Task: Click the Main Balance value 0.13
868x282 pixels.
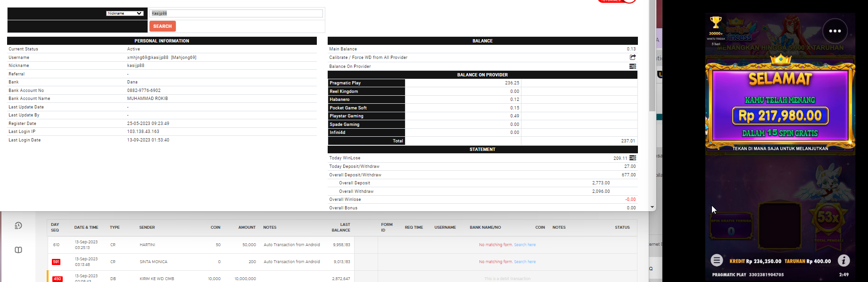Action: (x=631, y=49)
